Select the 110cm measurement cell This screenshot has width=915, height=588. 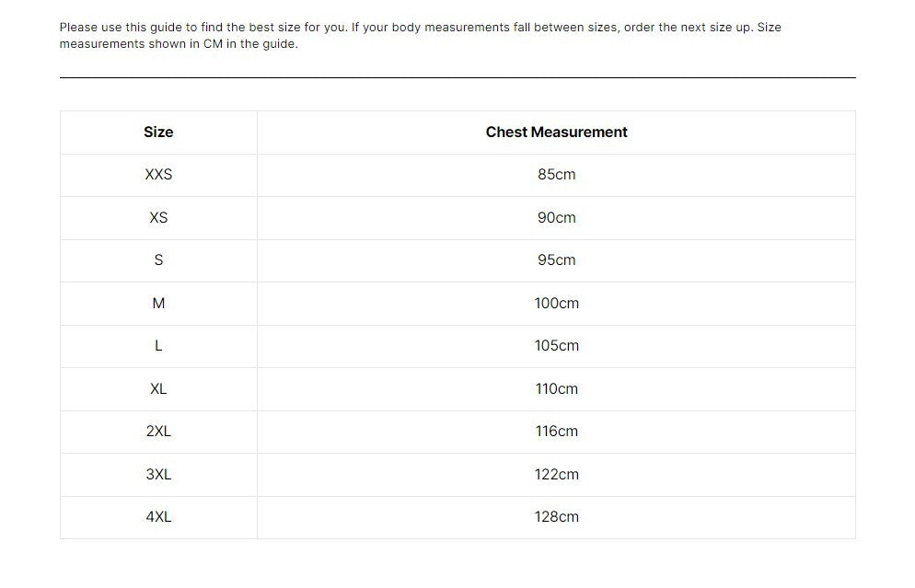click(x=556, y=389)
